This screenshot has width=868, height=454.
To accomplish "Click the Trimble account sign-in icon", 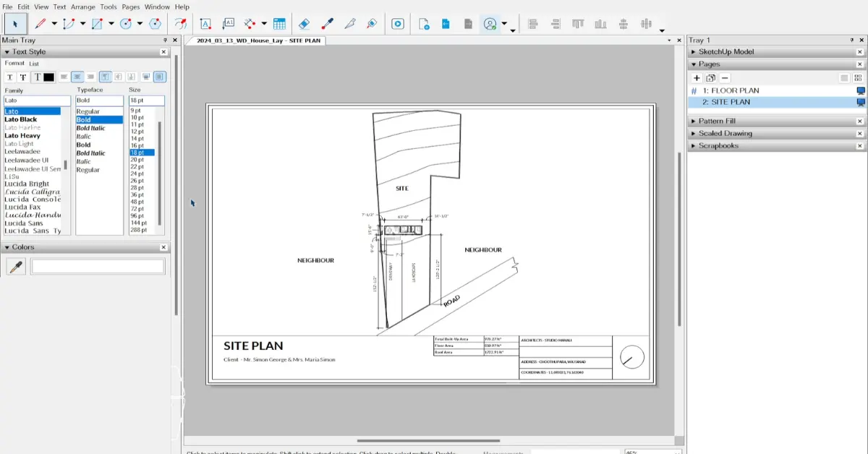I will (489, 23).
